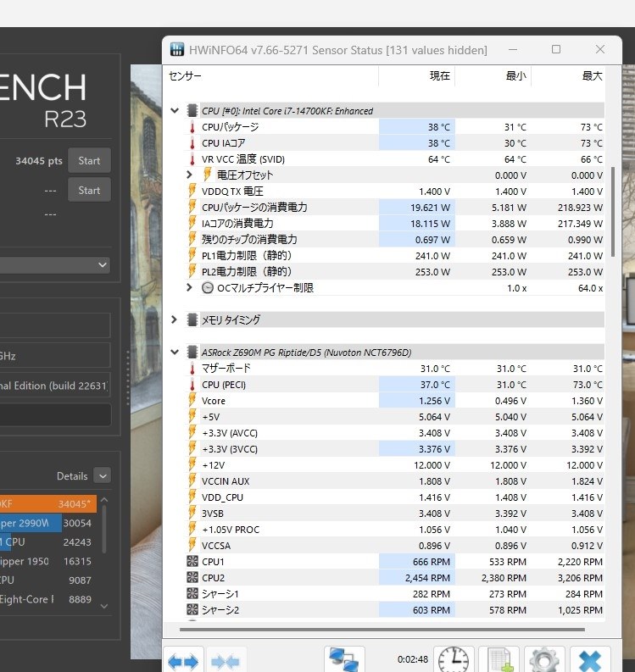
Task: Open the remote network monitors icon
Action: [344, 660]
